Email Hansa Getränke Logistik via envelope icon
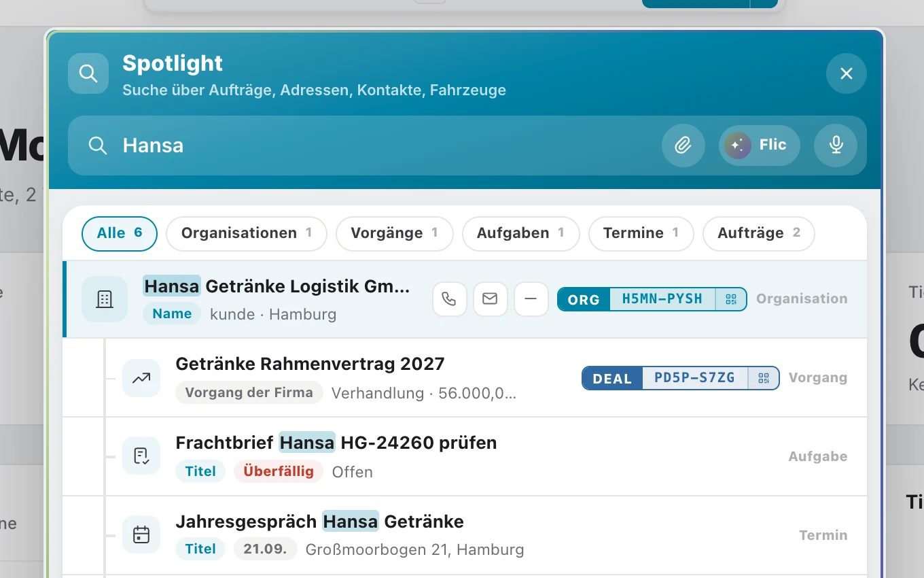The height and width of the screenshot is (578, 924). 490,299
